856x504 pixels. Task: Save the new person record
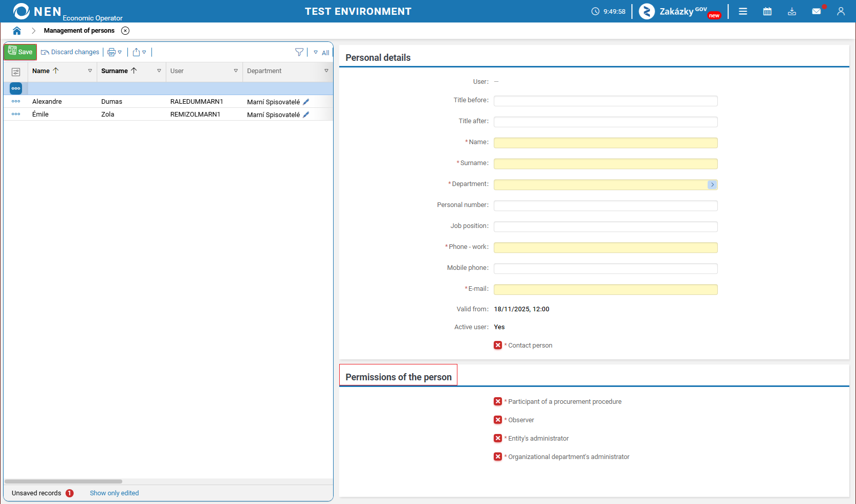click(x=20, y=52)
